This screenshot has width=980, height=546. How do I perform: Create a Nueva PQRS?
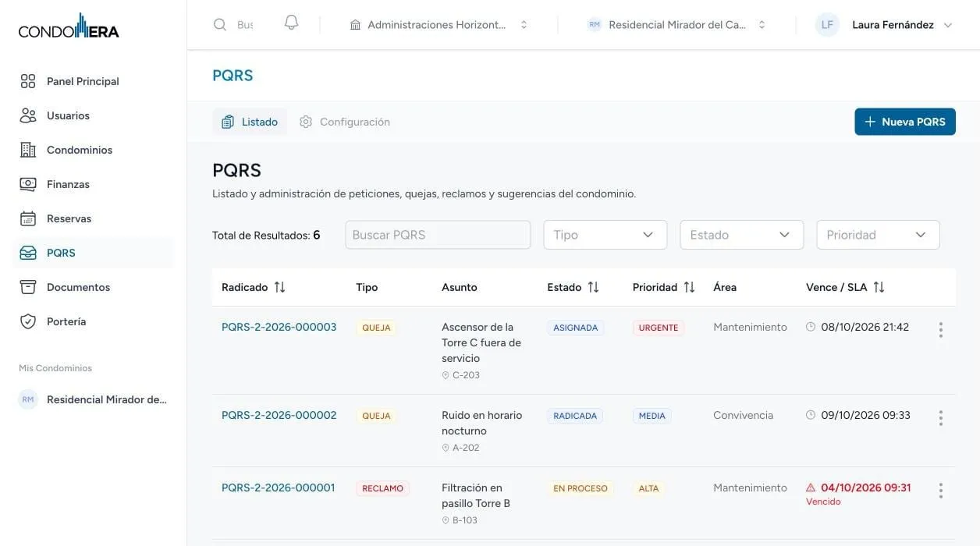tap(905, 122)
